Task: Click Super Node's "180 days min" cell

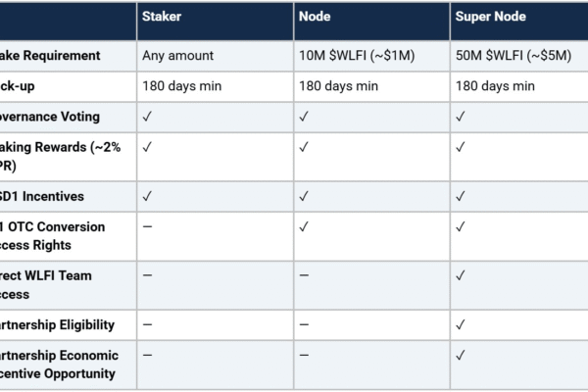Action: click(x=495, y=85)
